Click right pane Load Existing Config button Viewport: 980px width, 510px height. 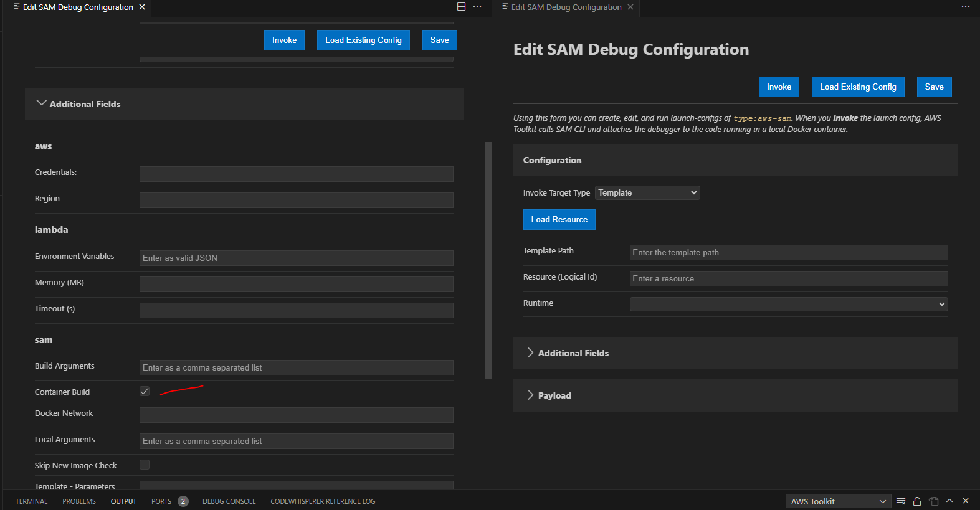[858, 87]
